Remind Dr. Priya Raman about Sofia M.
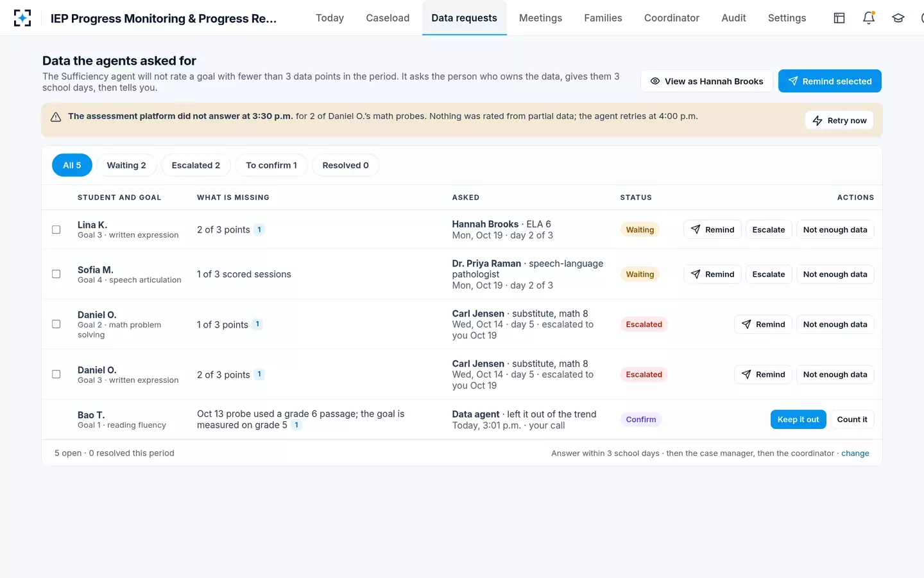Viewport: 924px width, 578px height. coord(712,274)
